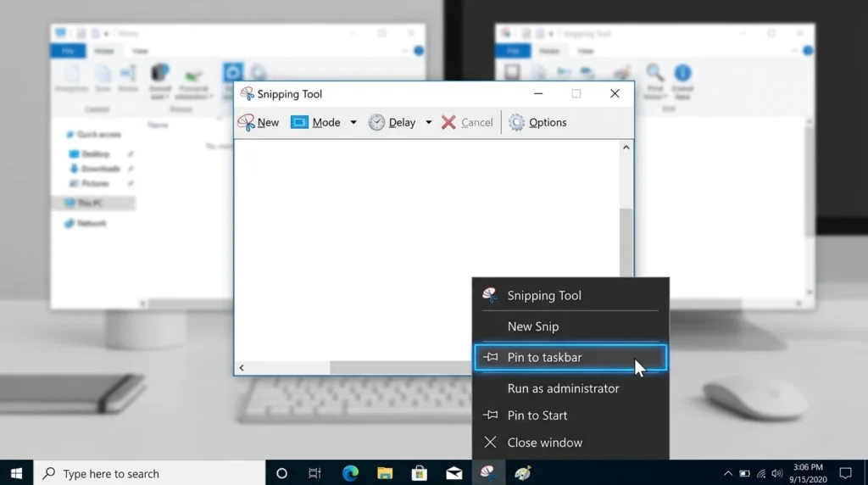The width and height of the screenshot is (868, 485).
Task: Click the taskbar clock showing 3:06 PM
Action: pos(808,473)
